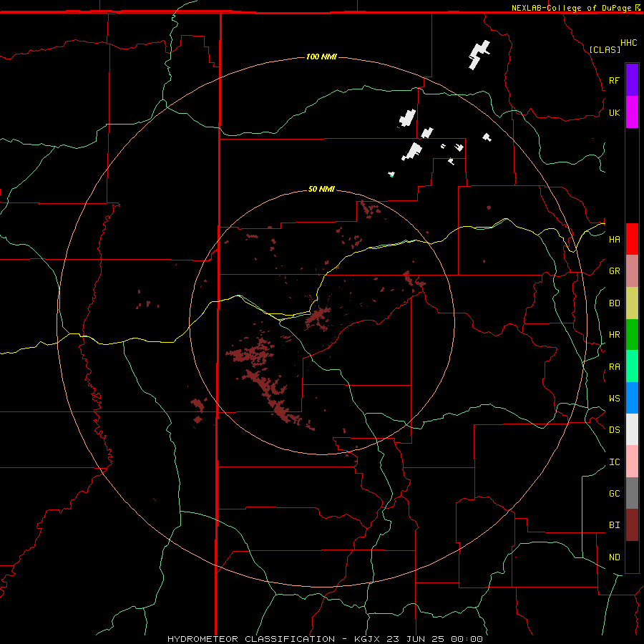644x644 pixels.
Task: Click the HHC product label
Action: 628,43
